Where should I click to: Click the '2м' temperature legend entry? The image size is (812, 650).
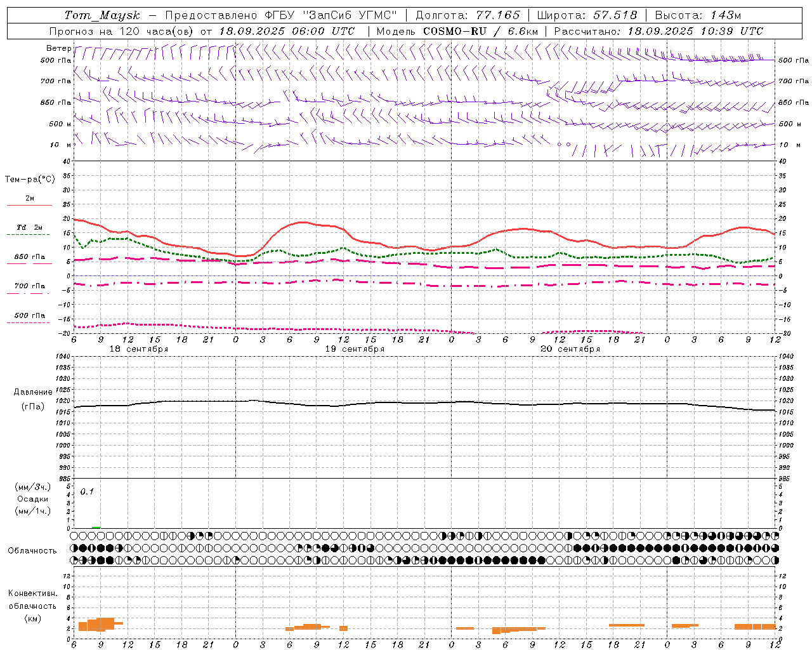pyautogui.click(x=30, y=199)
